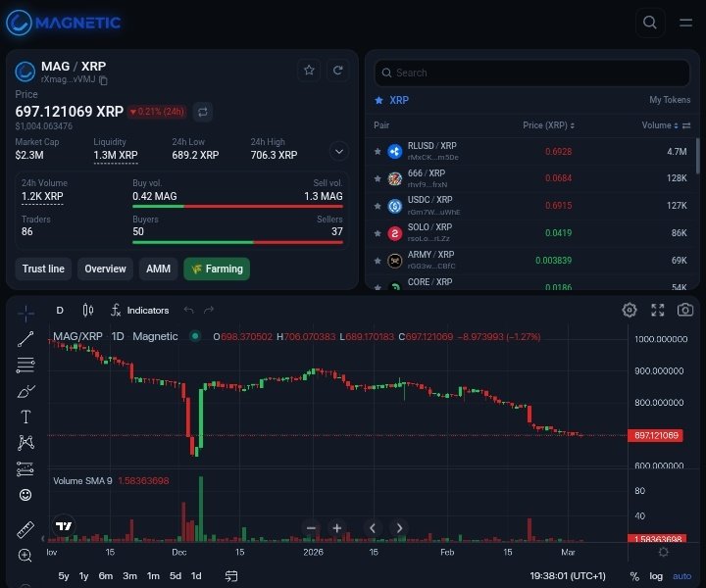Toggle the volume swap icon in header

pos(686,125)
